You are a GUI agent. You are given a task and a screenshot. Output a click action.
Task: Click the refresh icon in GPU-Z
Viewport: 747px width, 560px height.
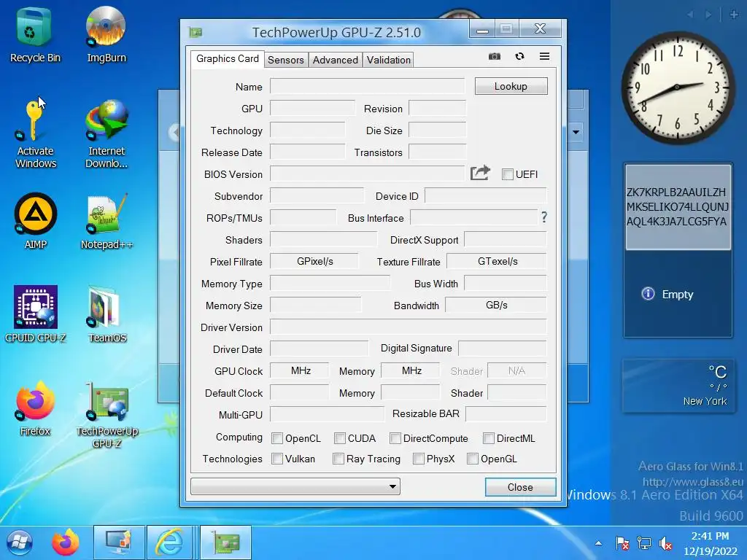point(519,56)
